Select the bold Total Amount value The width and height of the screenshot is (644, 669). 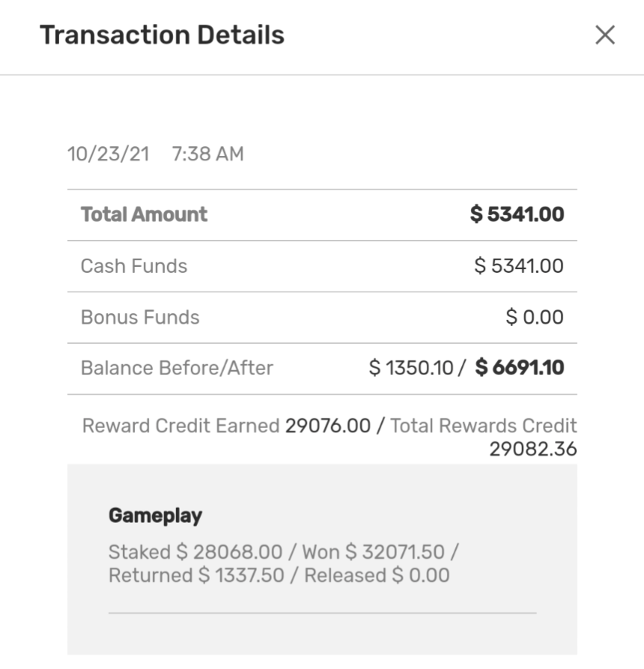click(516, 215)
